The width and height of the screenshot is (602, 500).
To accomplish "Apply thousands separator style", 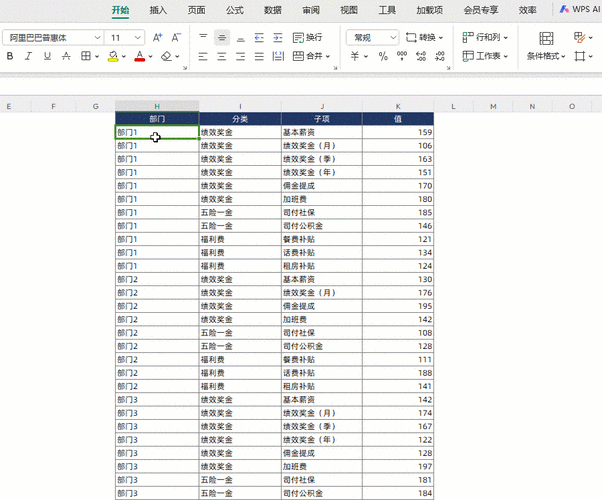I will [402, 56].
